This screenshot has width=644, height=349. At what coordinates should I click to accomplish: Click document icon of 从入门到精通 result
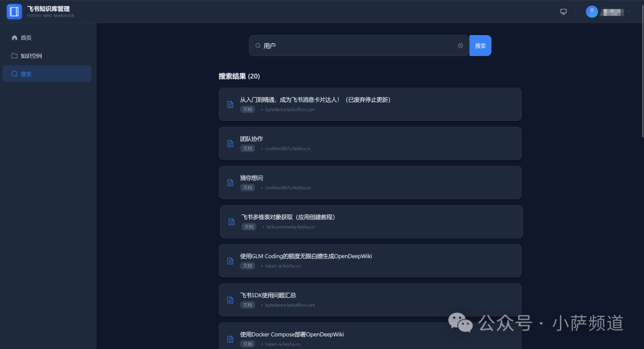point(230,104)
